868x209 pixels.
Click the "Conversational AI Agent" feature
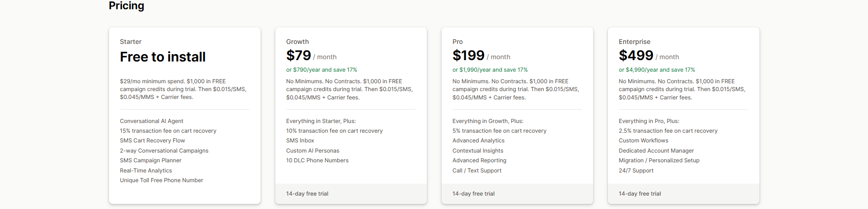(152, 121)
